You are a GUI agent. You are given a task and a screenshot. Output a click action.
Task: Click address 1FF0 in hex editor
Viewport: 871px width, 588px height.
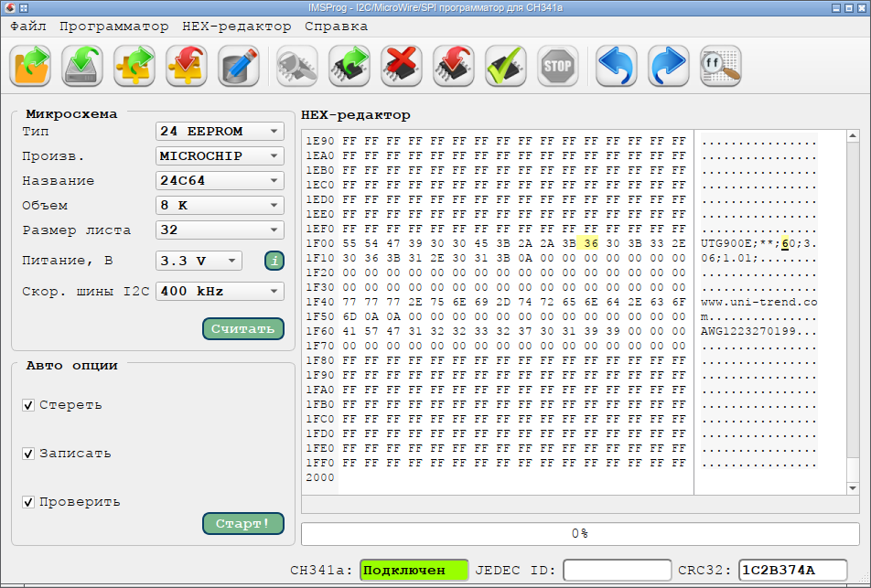coord(320,463)
